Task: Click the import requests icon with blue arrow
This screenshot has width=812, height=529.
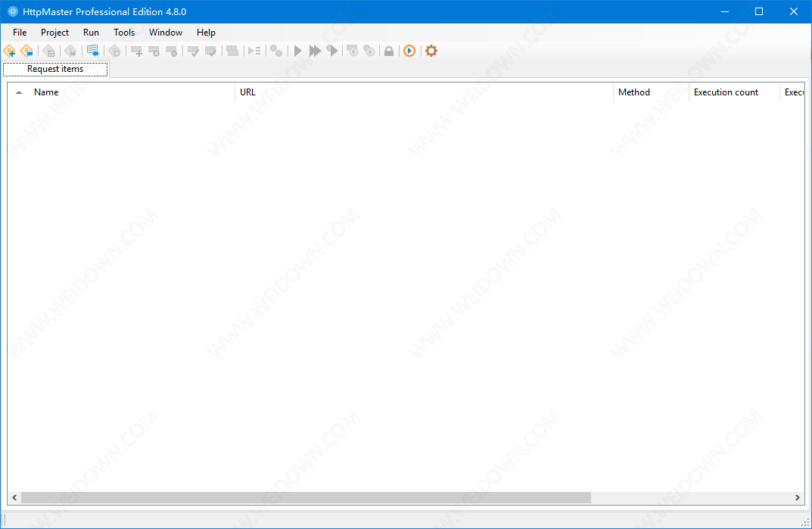Action: [92, 51]
